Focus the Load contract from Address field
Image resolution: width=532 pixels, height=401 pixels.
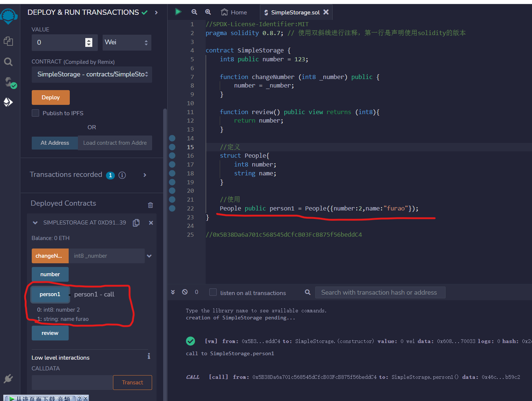coord(115,143)
